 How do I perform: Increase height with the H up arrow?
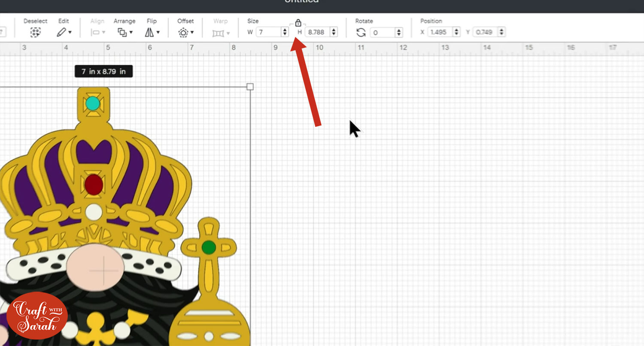coord(334,30)
